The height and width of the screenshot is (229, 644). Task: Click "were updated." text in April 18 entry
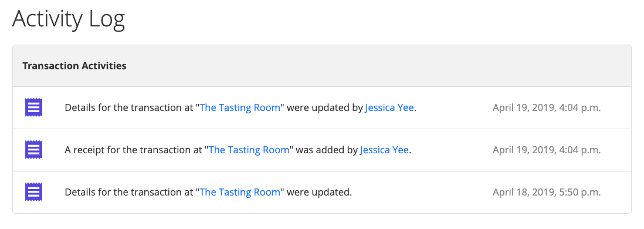319,192
